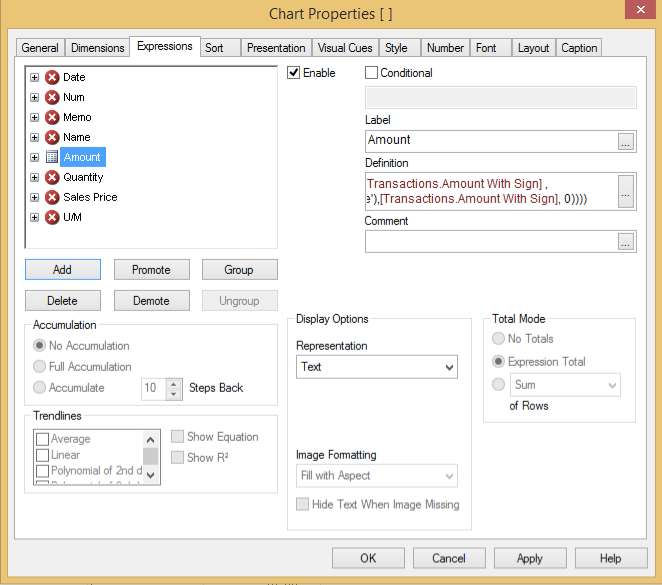Select the Full Accumulation radio option
This screenshot has height=585, width=662.
(40, 367)
